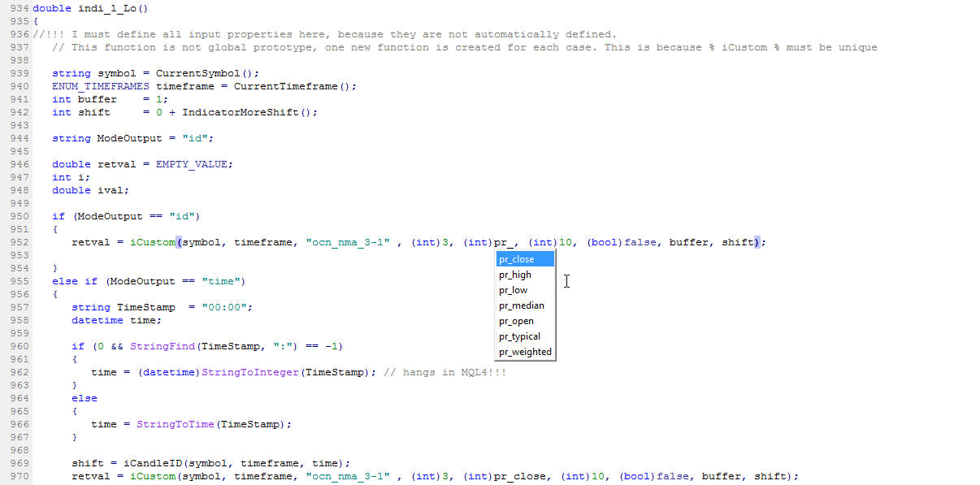The width and height of the screenshot is (980, 485).
Task: Click the "else" keyword on line 964
Action: point(85,398)
